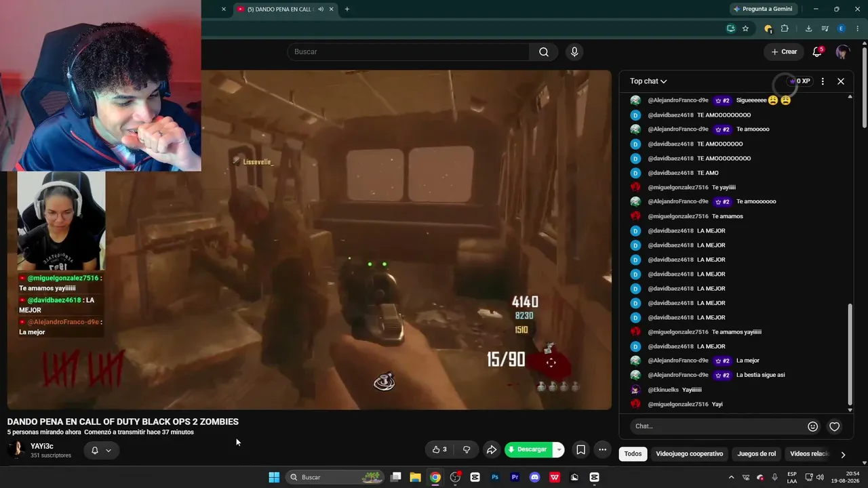The width and height of the screenshot is (868, 488).
Task: Open Chrome downloads
Action: click(x=808, y=28)
